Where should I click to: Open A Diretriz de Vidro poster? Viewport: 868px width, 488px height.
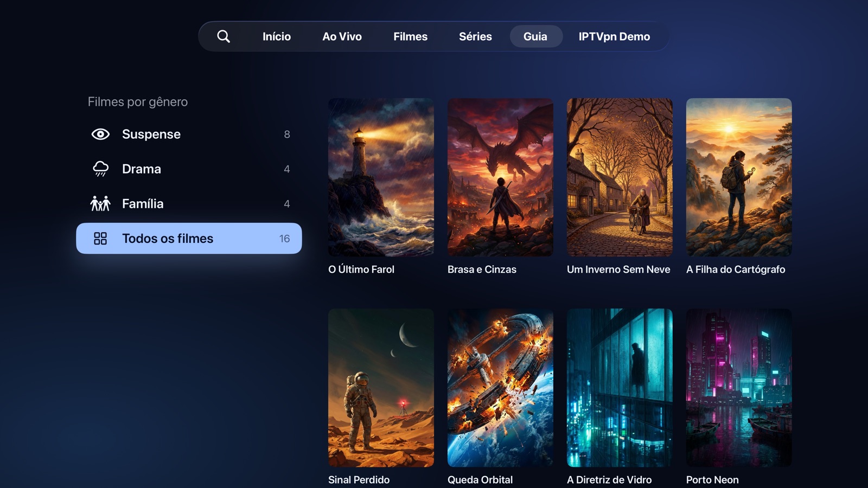tap(620, 388)
